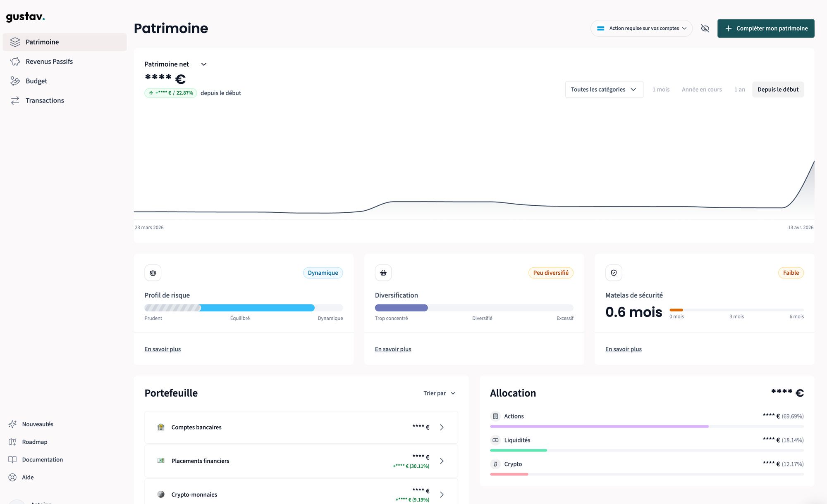Click the Revenus Passifs piggy bank icon

tap(15, 62)
